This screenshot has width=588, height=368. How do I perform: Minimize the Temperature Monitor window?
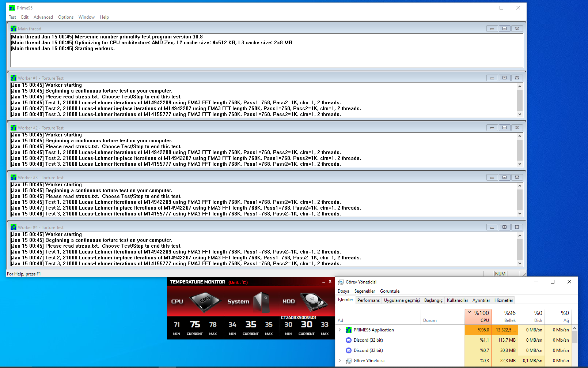click(323, 282)
